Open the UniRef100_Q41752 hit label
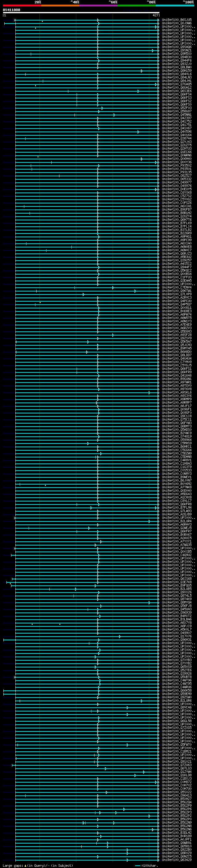This screenshot has height=868, width=197. 176,122
